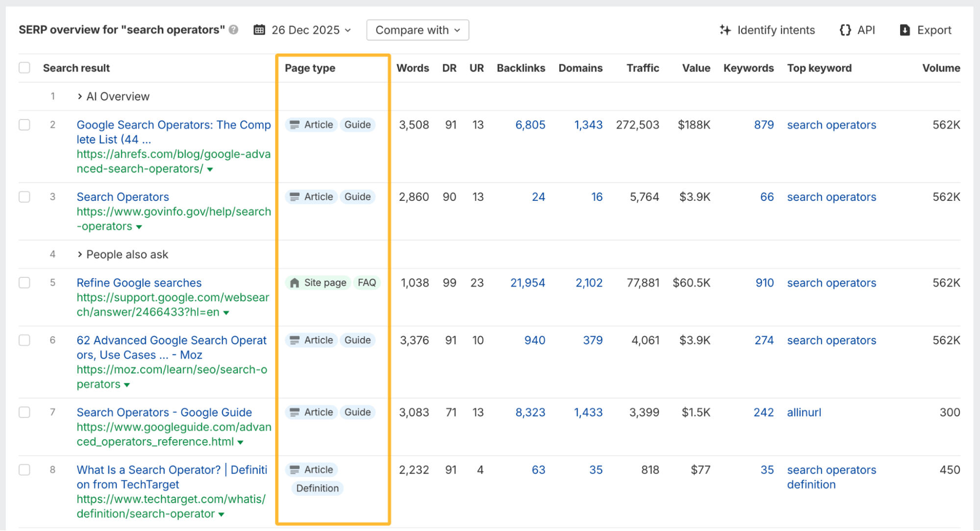Select the checkbox for the TechTarget result
This screenshot has width=980, height=531.
coord(25,470)
